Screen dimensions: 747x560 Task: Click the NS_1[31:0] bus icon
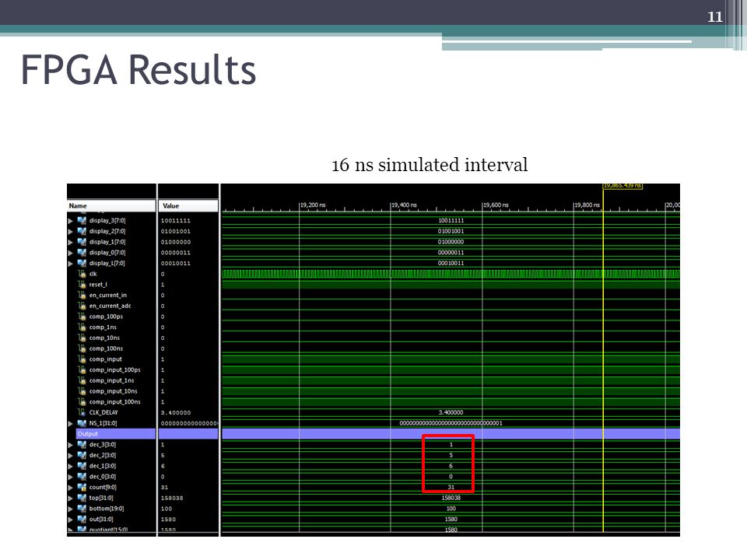[82, 423]
